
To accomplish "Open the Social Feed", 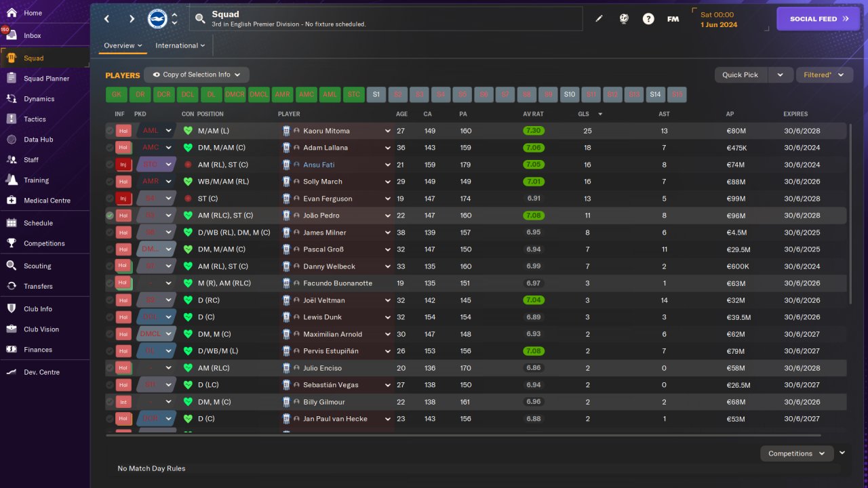I will [x=819, y=19].
